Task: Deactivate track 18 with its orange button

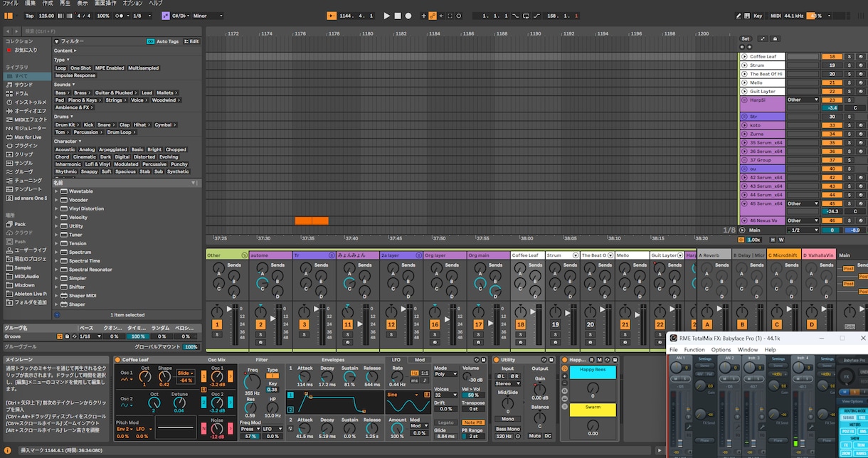Action: pos(520,324)
